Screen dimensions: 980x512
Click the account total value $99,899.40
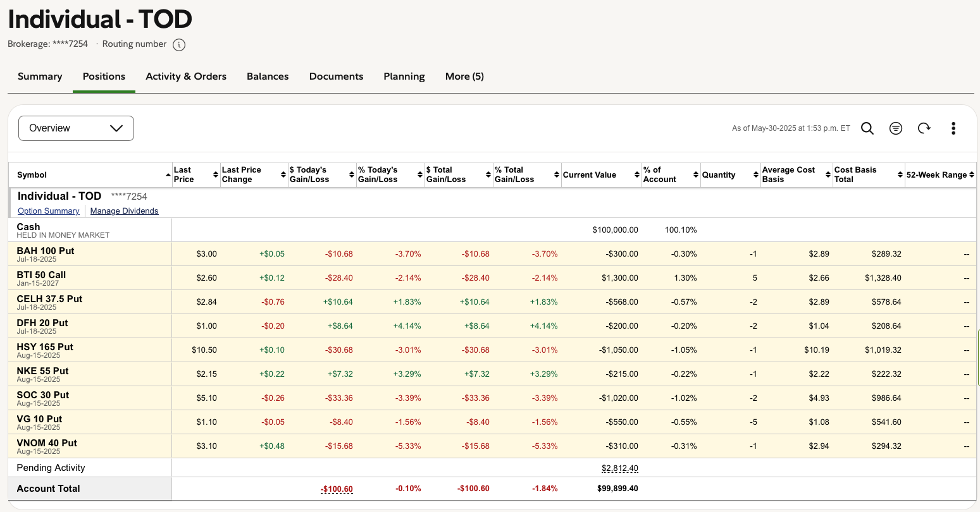pos(617,489)
